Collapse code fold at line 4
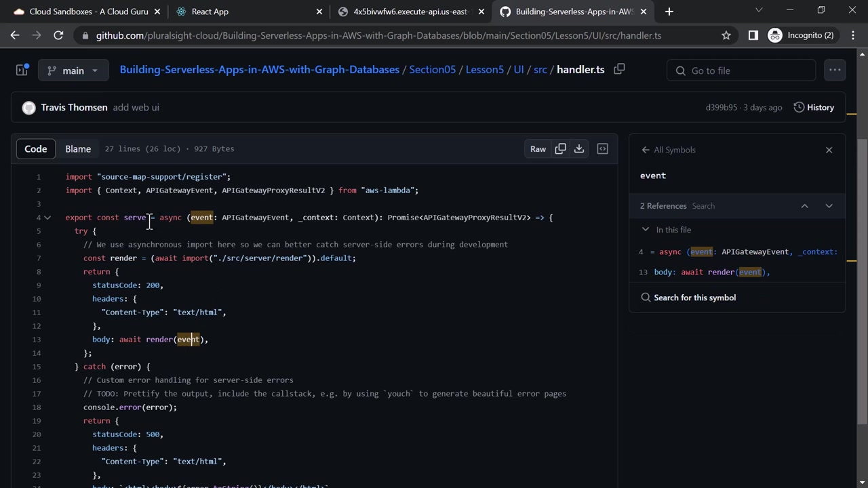This screenshot has width=868, height=488. tap(47, 218)
